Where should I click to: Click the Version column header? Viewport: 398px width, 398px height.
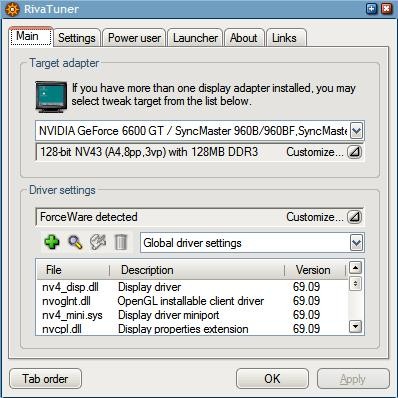click(315, 270)
